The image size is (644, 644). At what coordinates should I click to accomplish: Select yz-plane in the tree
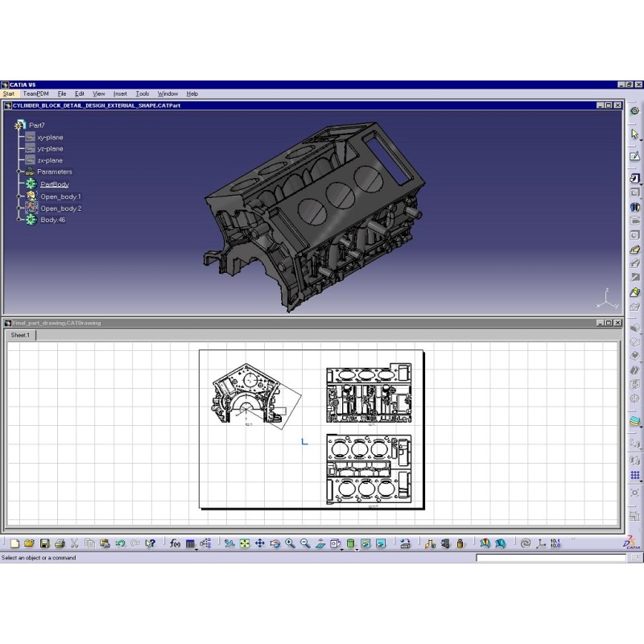[50, 149]
